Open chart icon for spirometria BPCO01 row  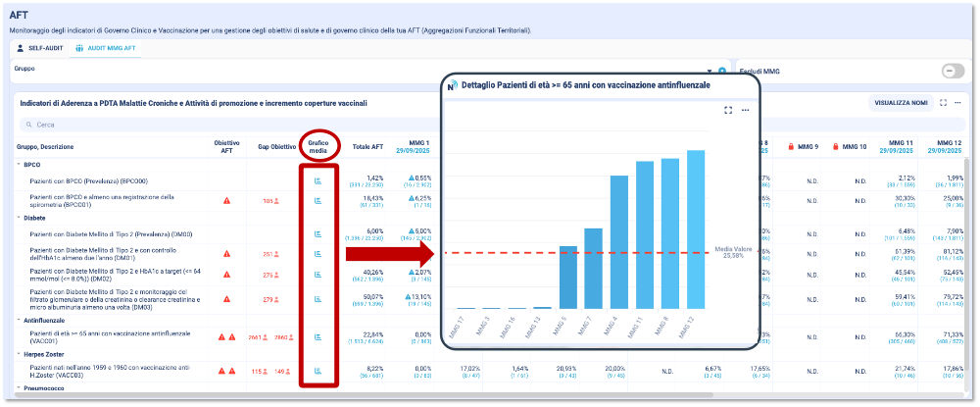[x=318, y=200]
